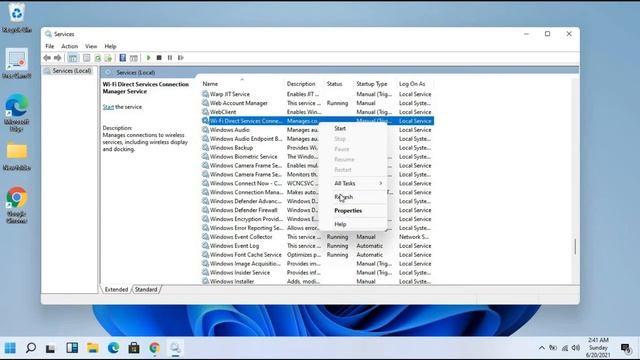Open the Action menu
Image resolution: width=640 pixels, height=360 pixels.
69,47
